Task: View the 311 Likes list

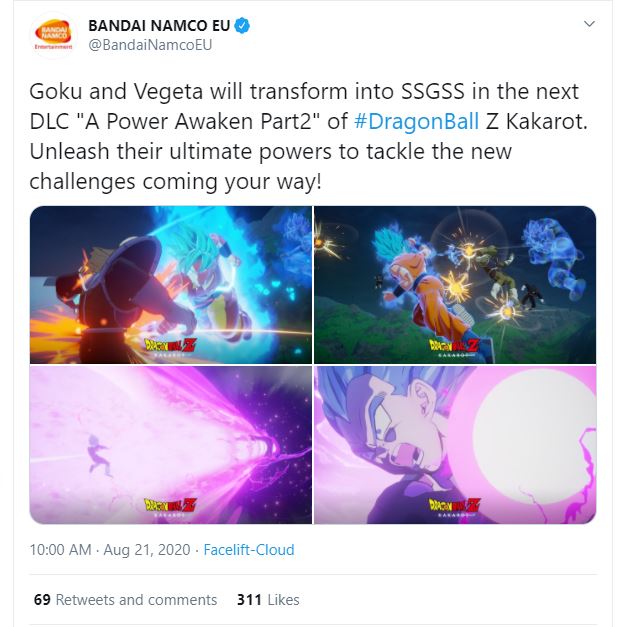Action: click(x=268, y=600)
